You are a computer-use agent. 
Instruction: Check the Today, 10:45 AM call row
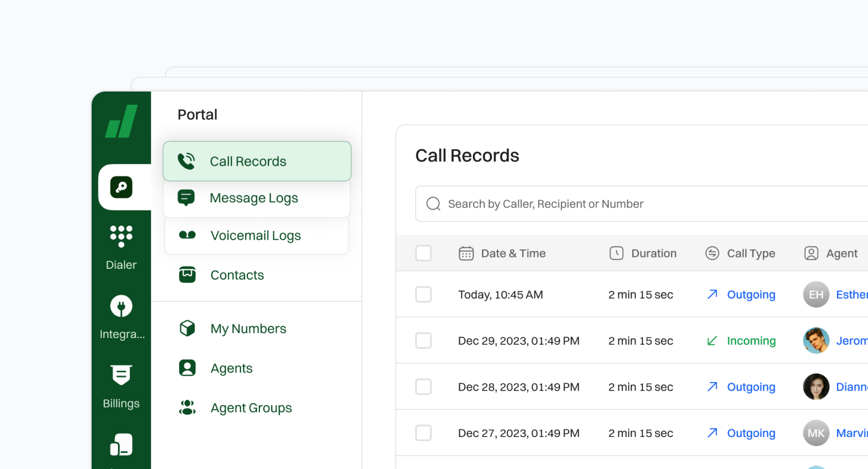[423, 295]
